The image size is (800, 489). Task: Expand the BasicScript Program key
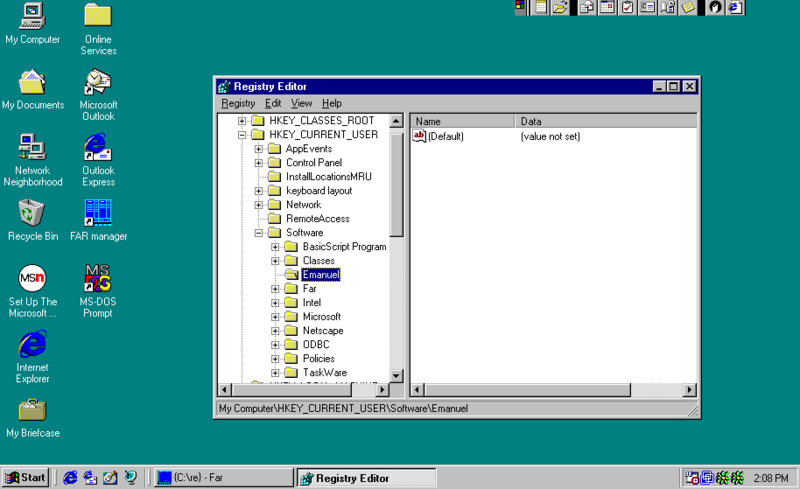(275, 247)
